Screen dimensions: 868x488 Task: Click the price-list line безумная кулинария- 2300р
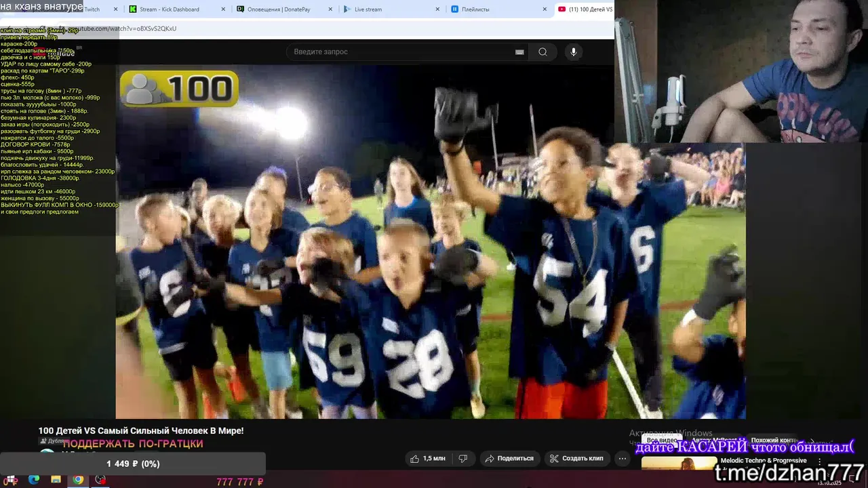pyautogui.click(x=39, y=118)
